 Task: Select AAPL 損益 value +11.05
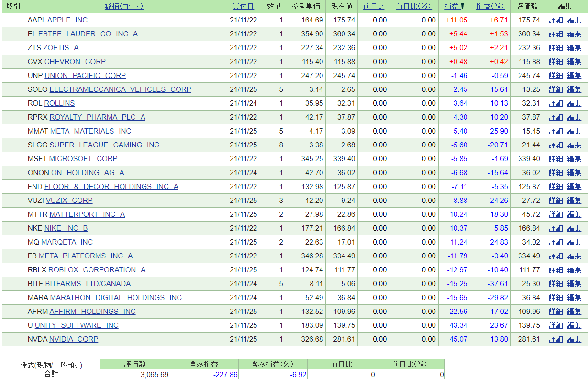(456, 20)
